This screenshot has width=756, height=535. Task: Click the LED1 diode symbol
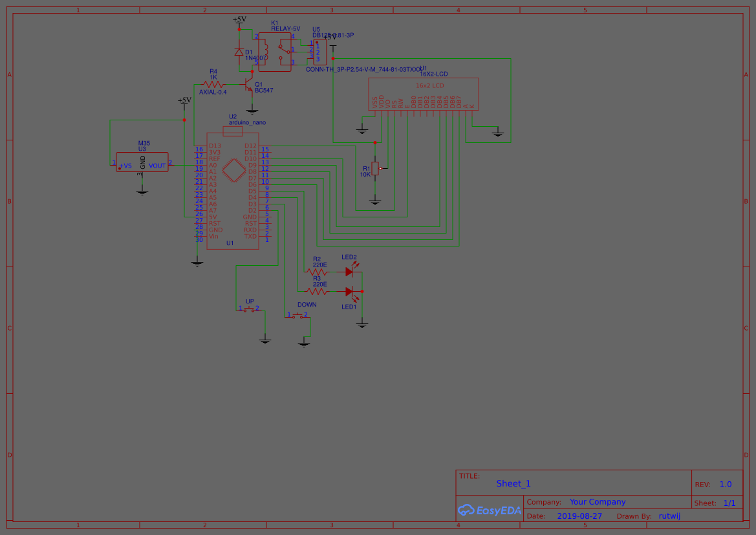coord(350,292)
